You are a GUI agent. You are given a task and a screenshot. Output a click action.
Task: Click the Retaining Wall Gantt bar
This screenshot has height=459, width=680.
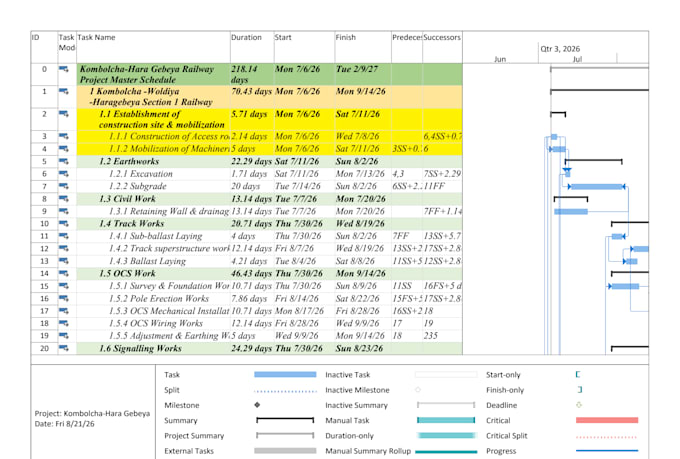[x=571, y=212]
